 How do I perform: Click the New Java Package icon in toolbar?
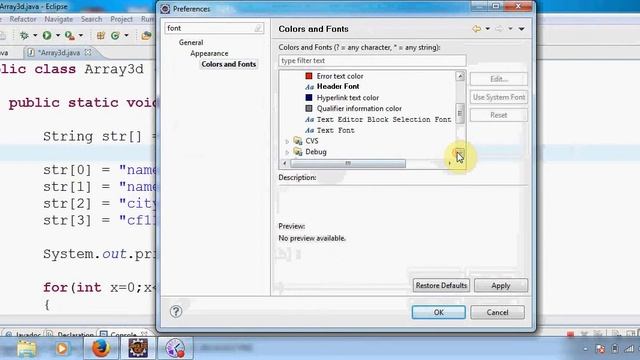click(100, 36)
